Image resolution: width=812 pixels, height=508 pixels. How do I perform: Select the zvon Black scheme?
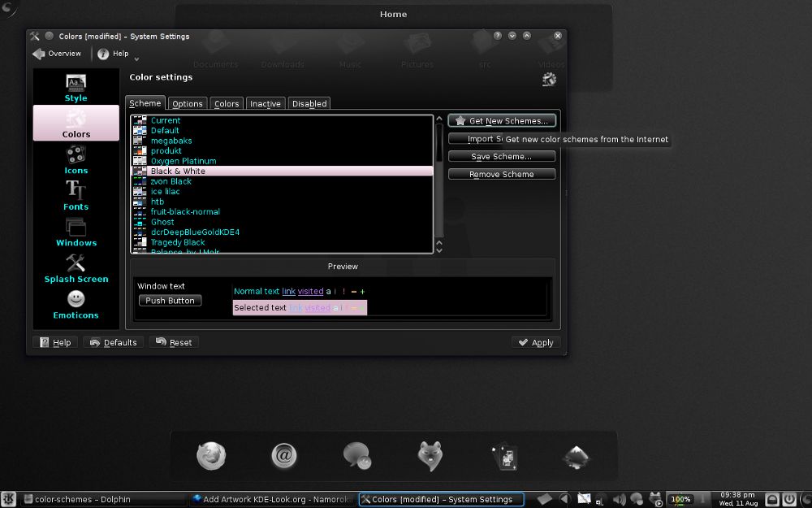(283, 181)
